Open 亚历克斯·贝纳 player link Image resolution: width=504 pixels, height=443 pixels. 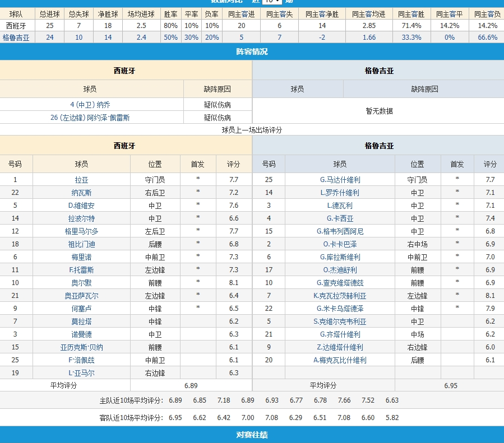[x=81, y=347]
